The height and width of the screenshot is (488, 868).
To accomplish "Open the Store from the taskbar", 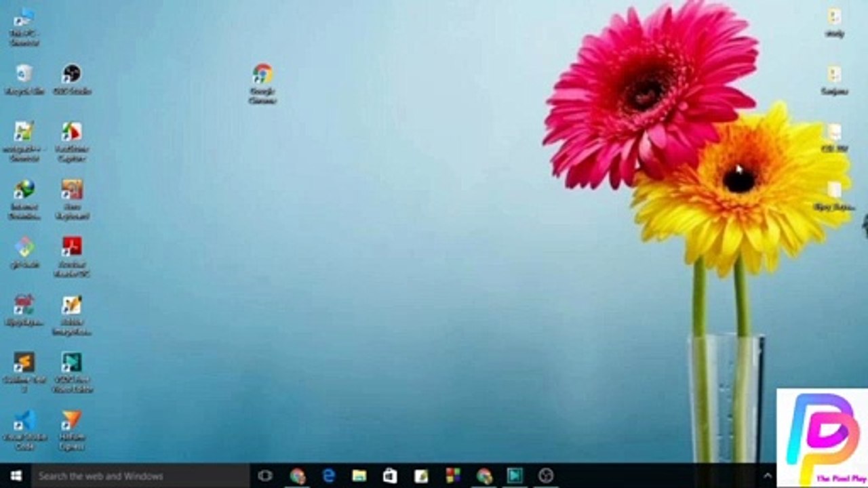I will (x=390, y=476).
